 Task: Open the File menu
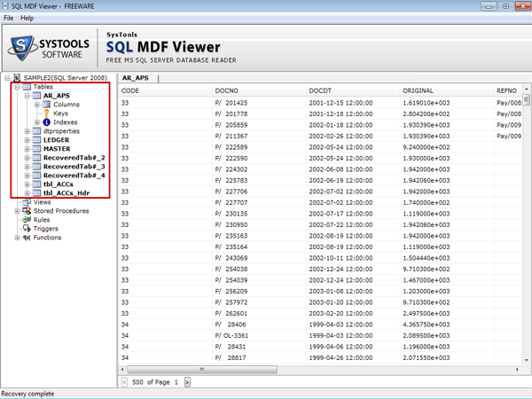pyautogui.click(x=9, y=18)
